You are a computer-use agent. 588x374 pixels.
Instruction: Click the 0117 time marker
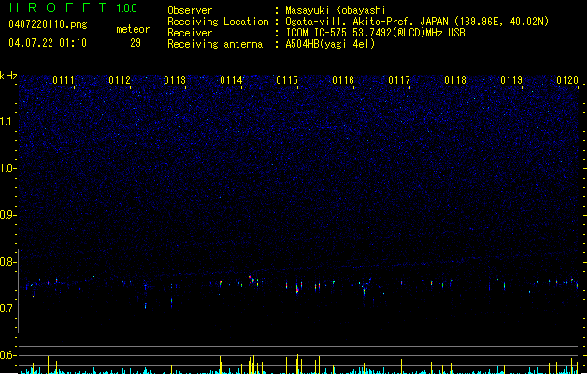coord(399,80)
